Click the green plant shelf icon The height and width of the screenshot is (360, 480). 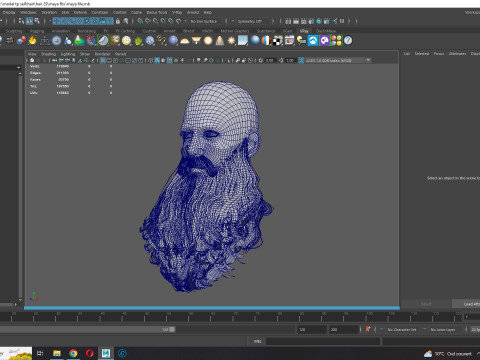pos(138,41)
